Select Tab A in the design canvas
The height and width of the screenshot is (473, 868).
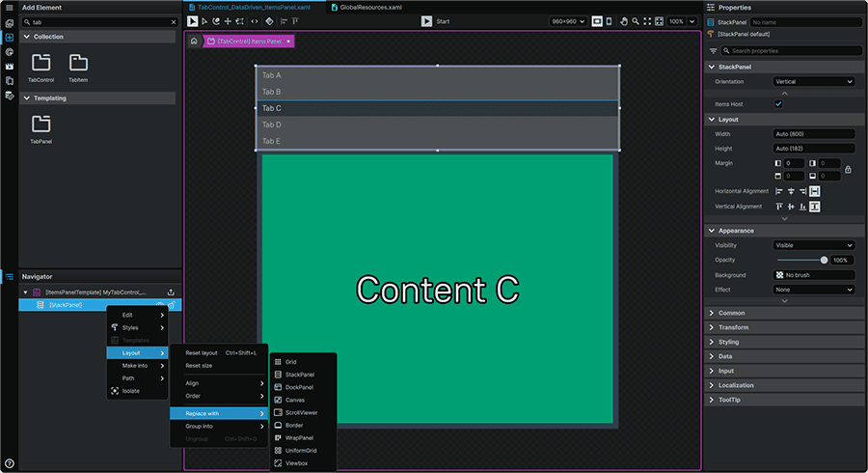437,75
